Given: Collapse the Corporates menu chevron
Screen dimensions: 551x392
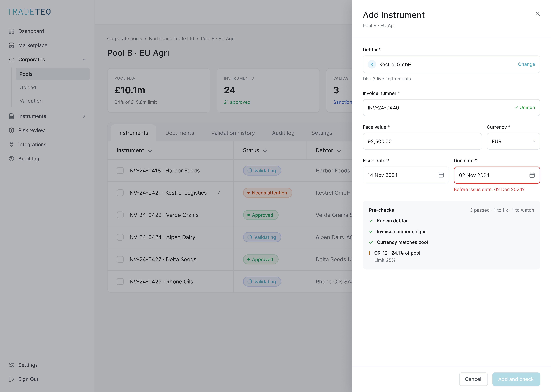Looking at the screenshot, I should [84, 60].
